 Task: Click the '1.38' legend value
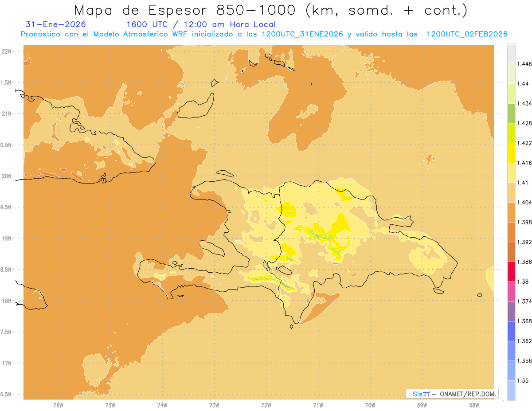point(523,282)
